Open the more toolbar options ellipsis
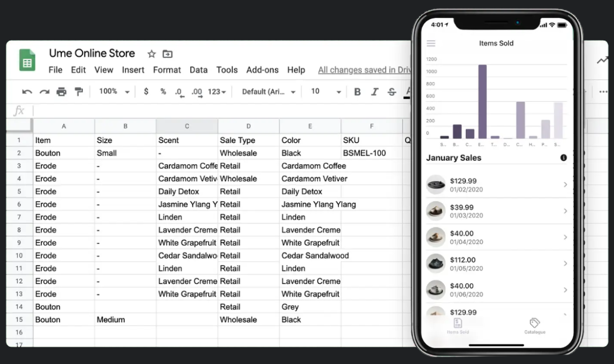Viewport: 614px width, 364px height. (603, 92)
